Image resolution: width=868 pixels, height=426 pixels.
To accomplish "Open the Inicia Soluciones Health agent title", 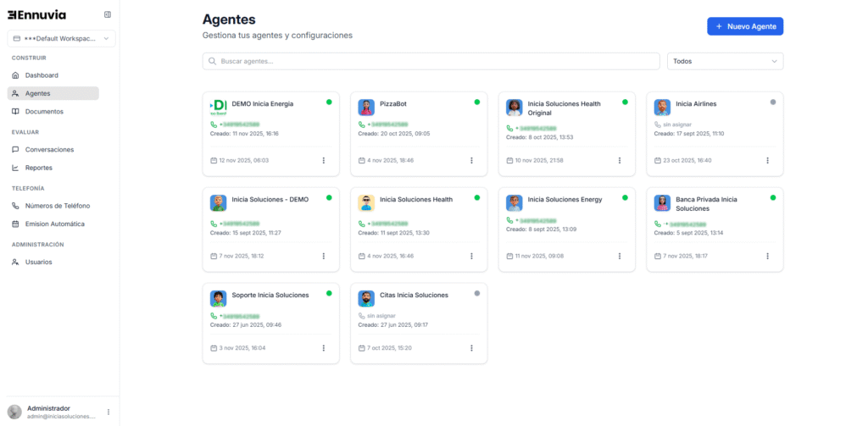I will 415,200.
